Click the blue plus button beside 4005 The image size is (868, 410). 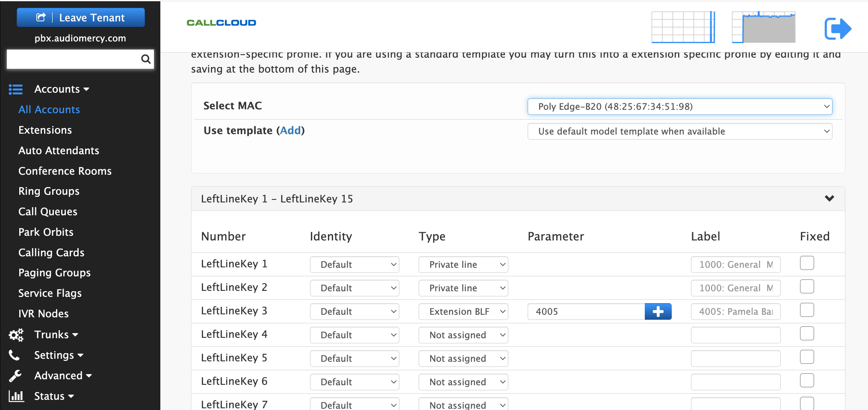658,312
